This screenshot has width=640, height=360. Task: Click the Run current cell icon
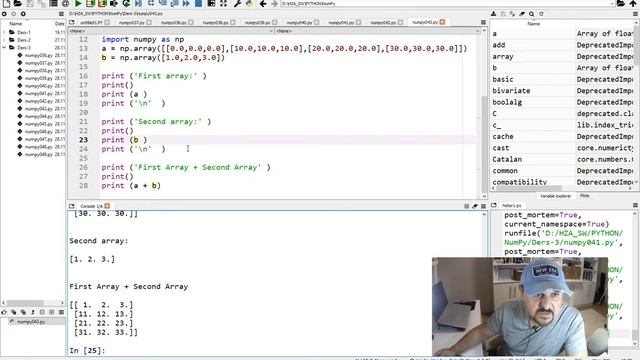pyautogui.click(x=90, y=3)
